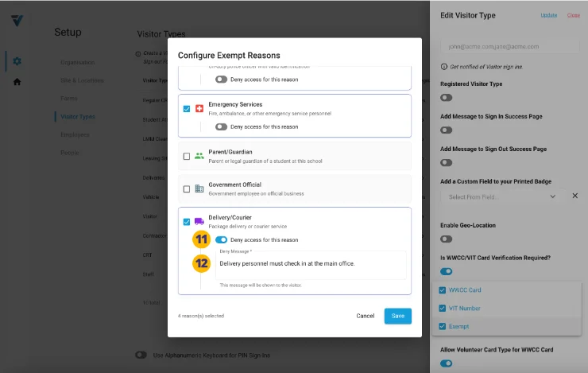588x373 pixels.
Task: Enable deny access for Emergency Services
Action: coord(221,126)
